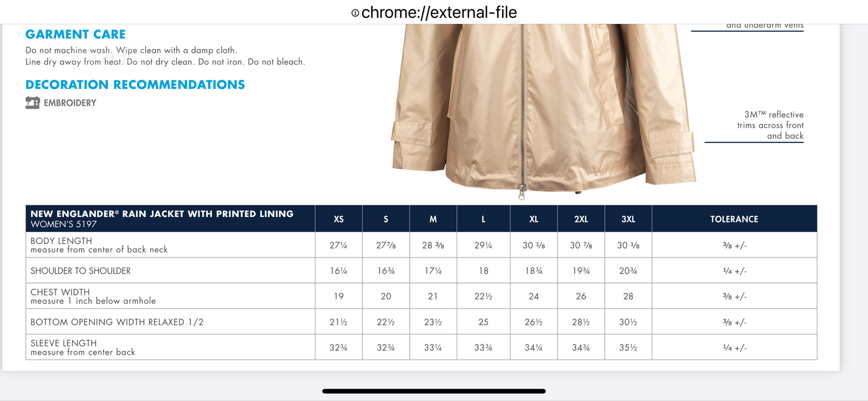This screenshot has height=401, width=868.
Task: Click the BODY LENGTH row label
Action: pyautogui.click(x=61, y=241)
